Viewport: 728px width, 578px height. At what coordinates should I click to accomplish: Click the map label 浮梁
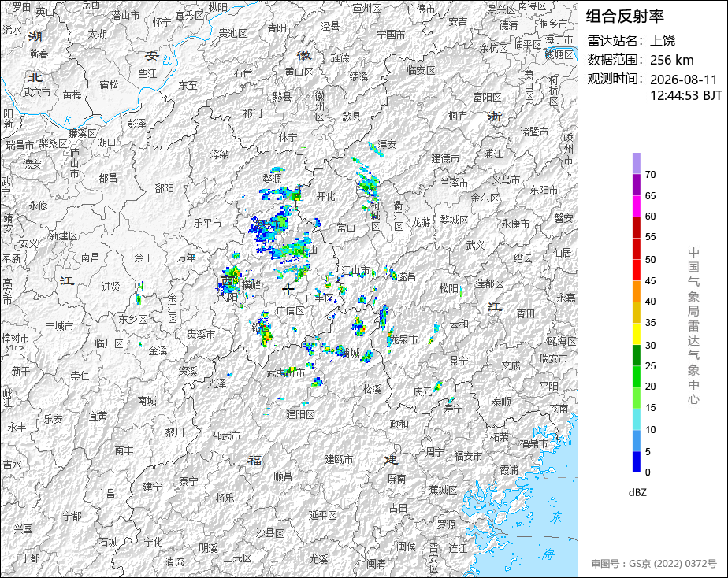pos(219,154)
